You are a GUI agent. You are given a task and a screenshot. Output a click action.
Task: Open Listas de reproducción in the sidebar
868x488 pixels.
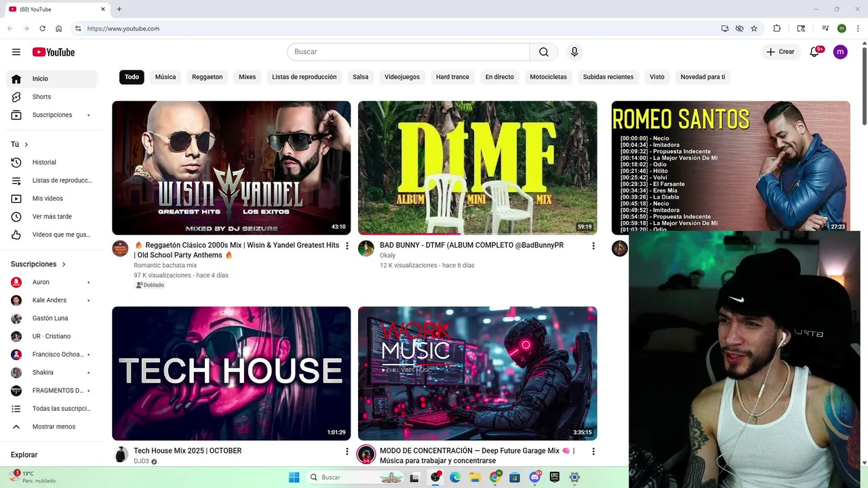pos(52,180)
